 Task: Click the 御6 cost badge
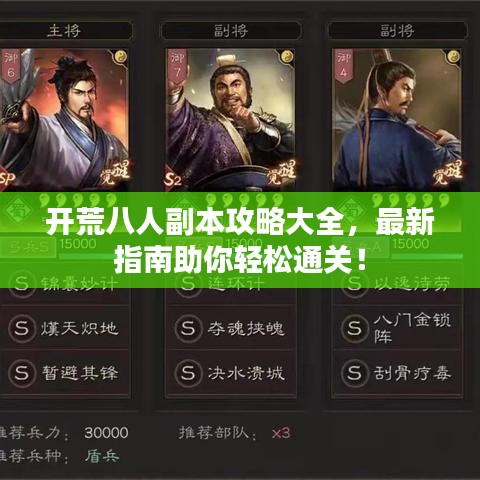(11, 66)
